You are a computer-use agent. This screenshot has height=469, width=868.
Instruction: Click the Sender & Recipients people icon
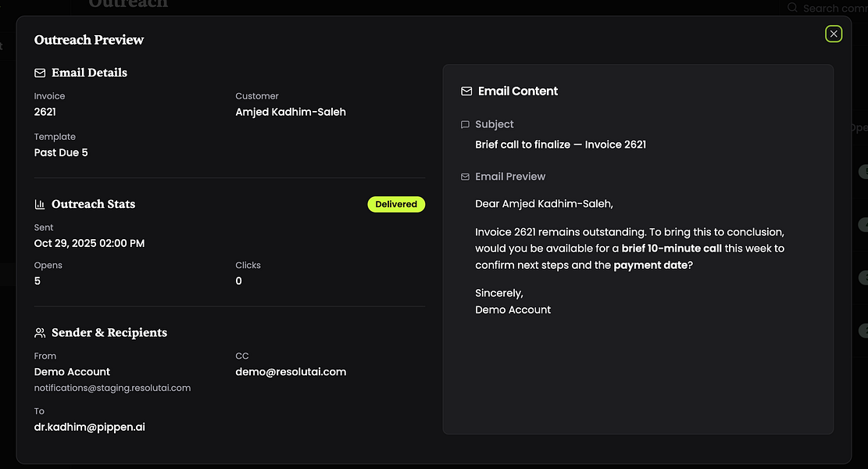pyautogui.click(x=40, y=333)
